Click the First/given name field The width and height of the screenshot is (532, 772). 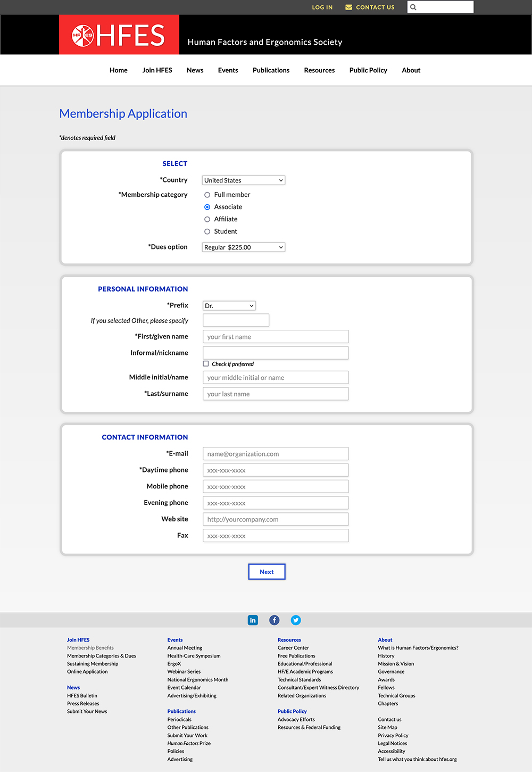click(275, 336)
